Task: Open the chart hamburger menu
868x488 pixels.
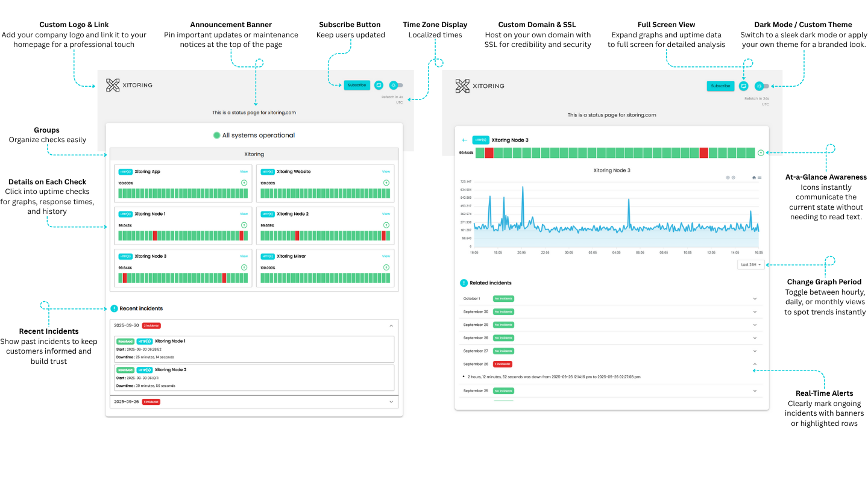Action: (x=759, y=178)
